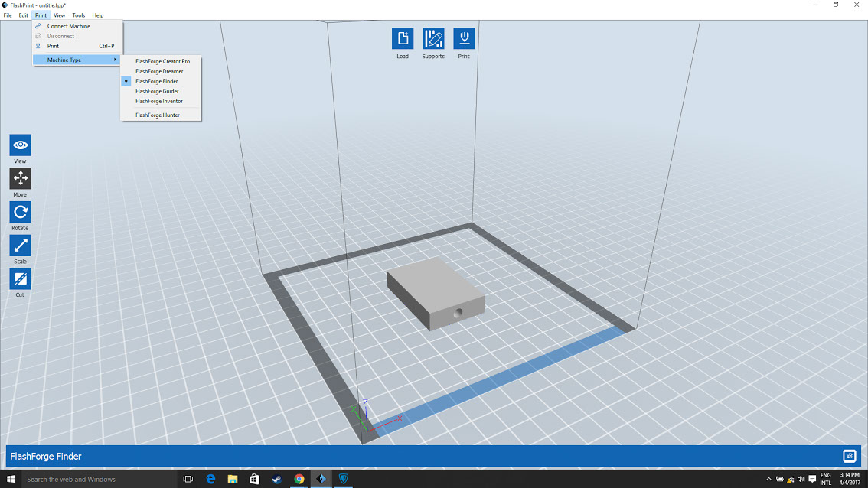Select the Cut tool
868x488 pixels.
pos(21,279)
